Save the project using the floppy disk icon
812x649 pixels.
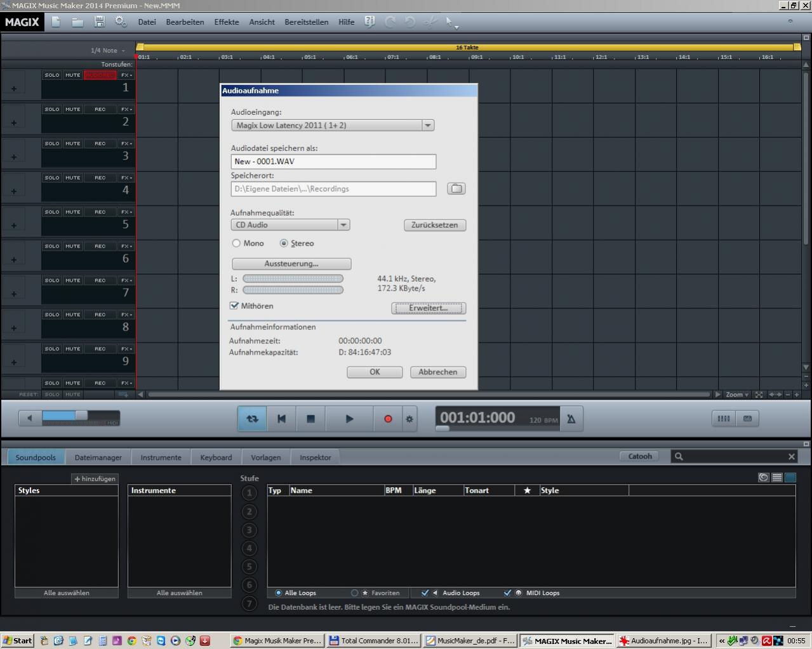point(100,22)
